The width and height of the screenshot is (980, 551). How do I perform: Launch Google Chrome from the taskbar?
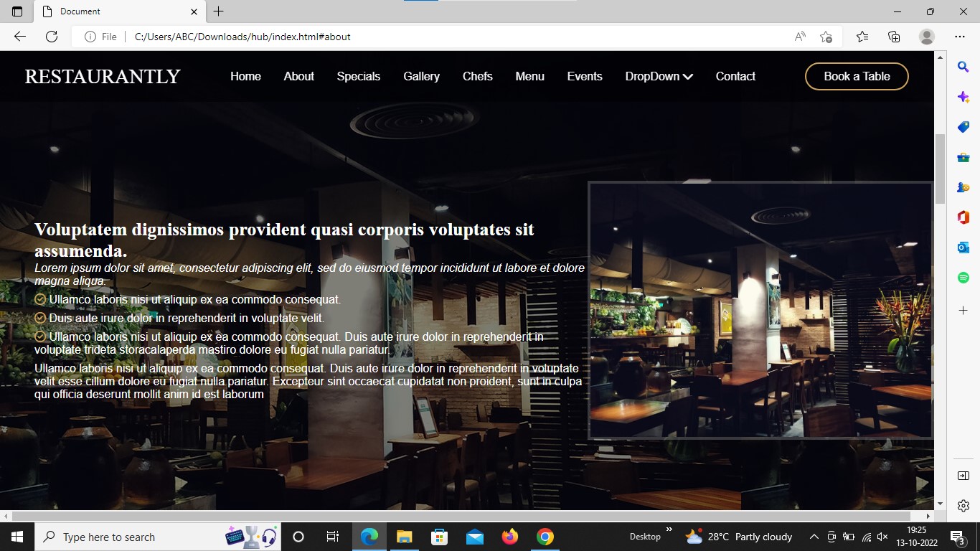click(x=545, y=537)
